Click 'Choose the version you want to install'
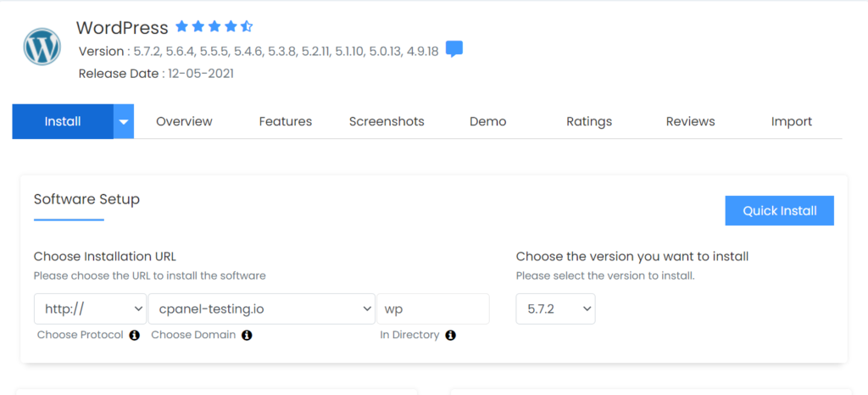The height and width of the screenshot is (395, 868). [x=632, y=256]
